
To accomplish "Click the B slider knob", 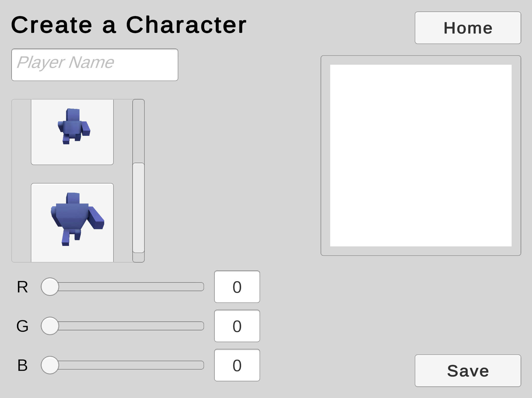I will (50, 365).
